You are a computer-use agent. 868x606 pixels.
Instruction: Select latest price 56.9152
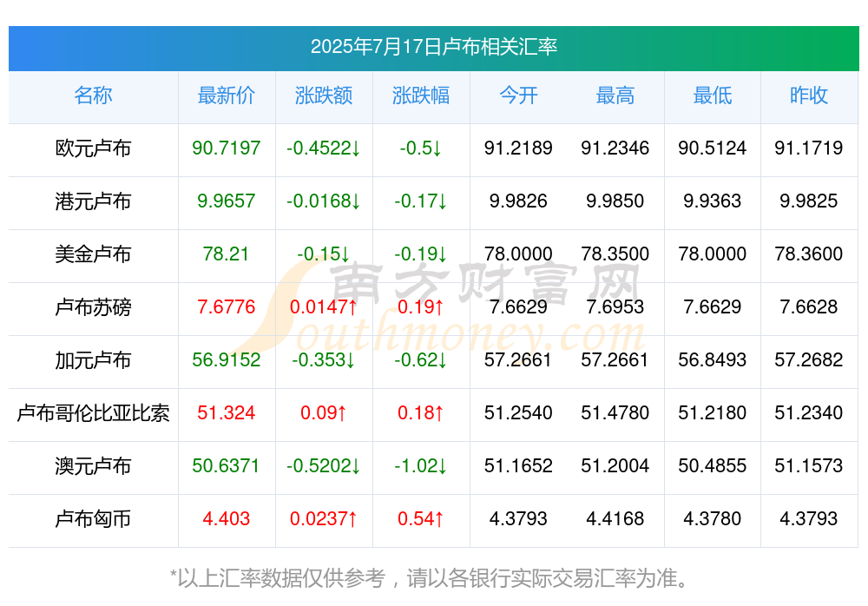pos(226,359)
